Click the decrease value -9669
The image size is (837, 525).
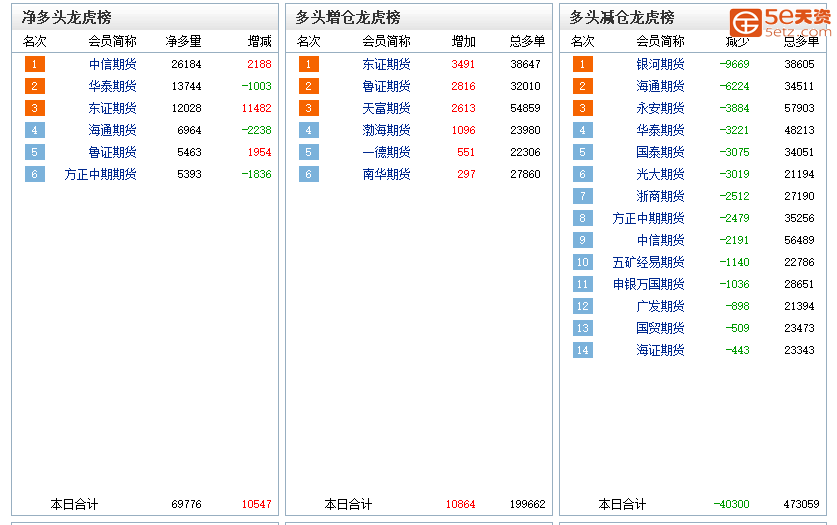735,65
